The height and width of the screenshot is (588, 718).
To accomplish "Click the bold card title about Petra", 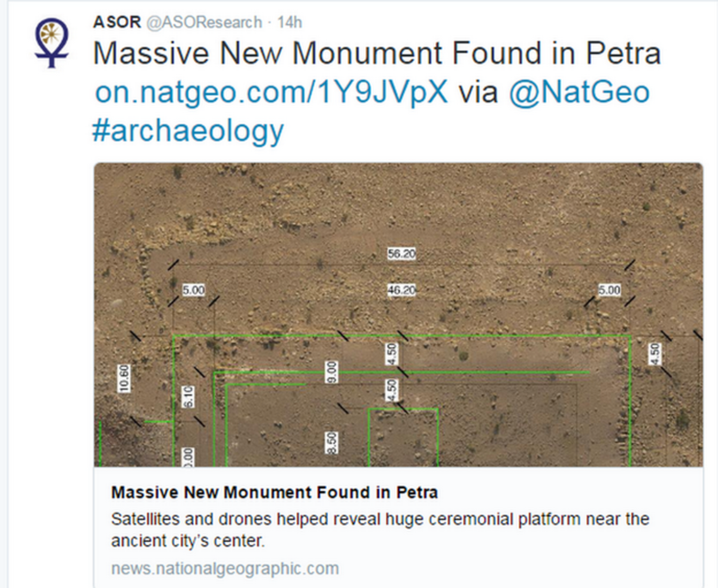I will coord(274,492).
